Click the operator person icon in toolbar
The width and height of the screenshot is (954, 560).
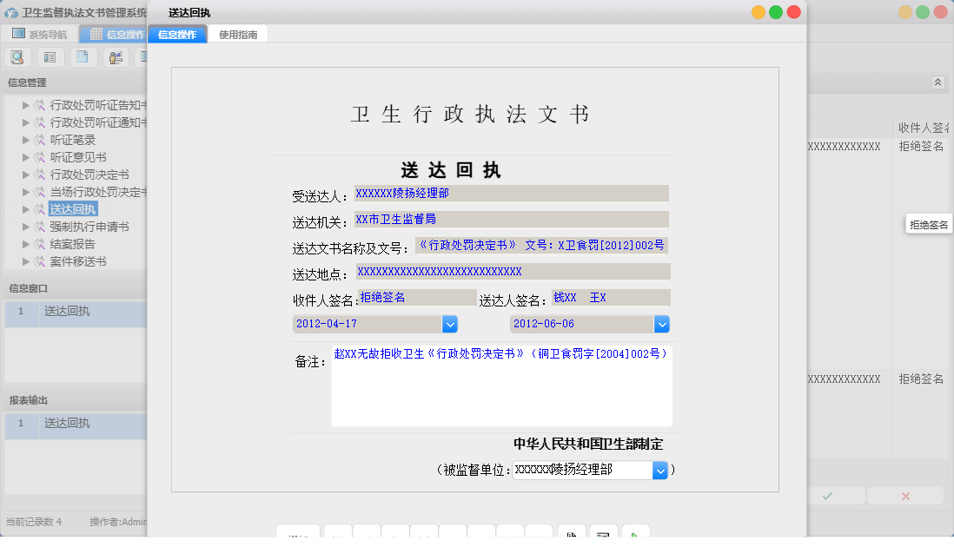coord(115,56)
